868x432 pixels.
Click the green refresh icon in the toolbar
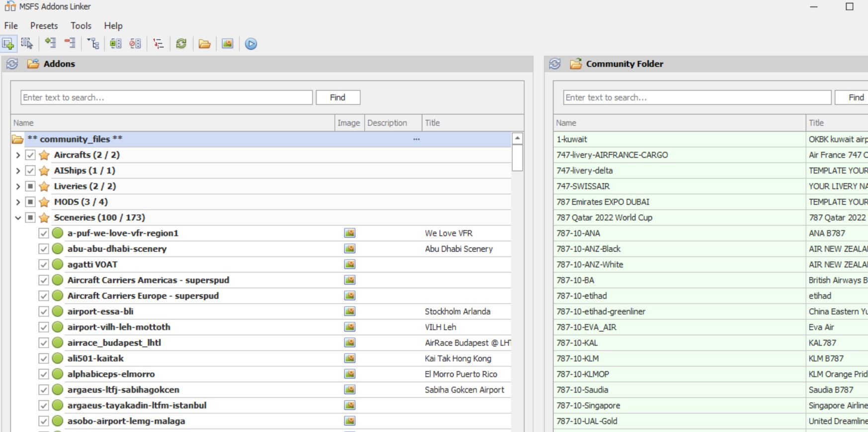181,44
